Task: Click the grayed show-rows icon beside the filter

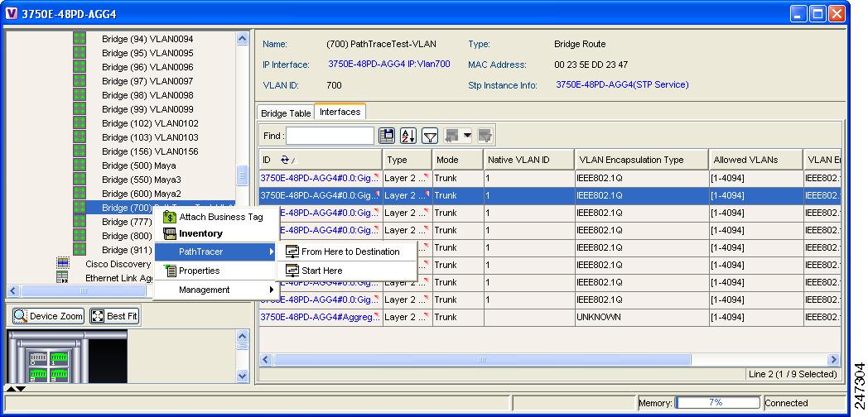Action: 452,136
